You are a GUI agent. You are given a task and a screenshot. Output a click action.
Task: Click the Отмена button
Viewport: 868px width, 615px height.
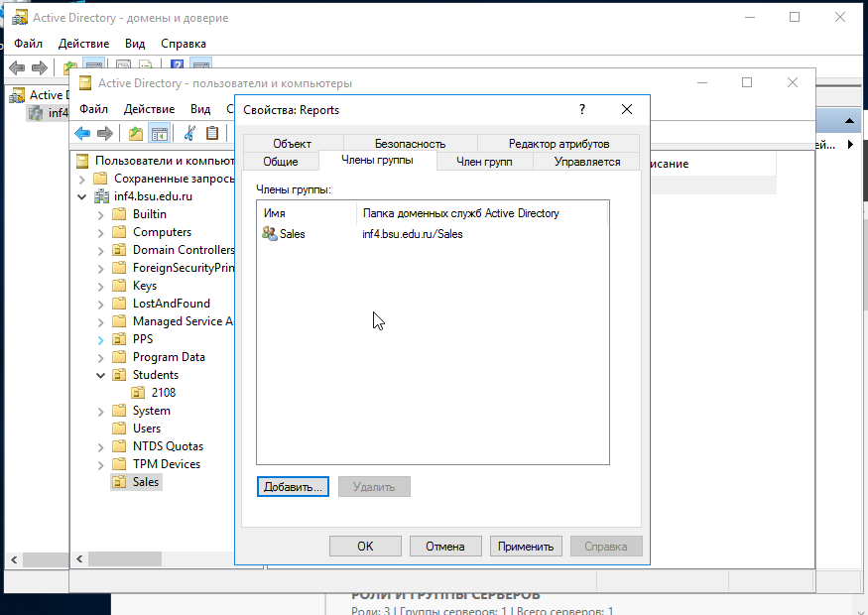pos(445,547)
